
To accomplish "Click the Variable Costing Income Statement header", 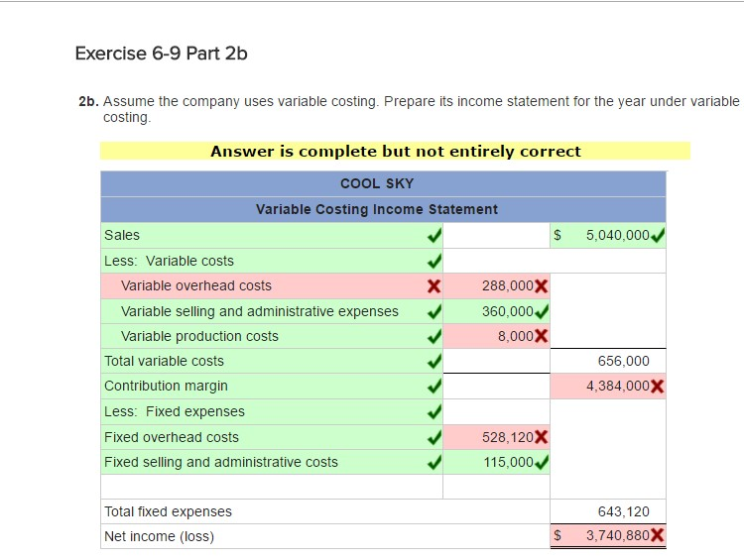I will coord(383,209).
